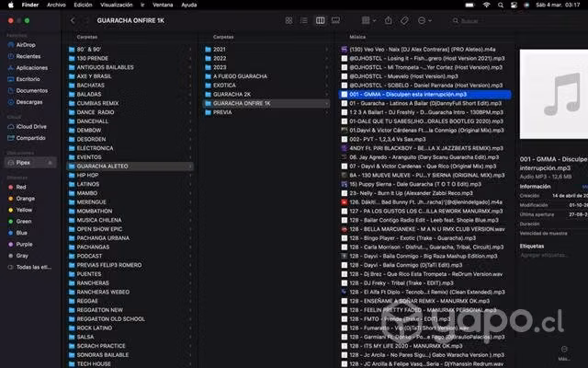Expand the 2021 folder chevron

[327, 49]
